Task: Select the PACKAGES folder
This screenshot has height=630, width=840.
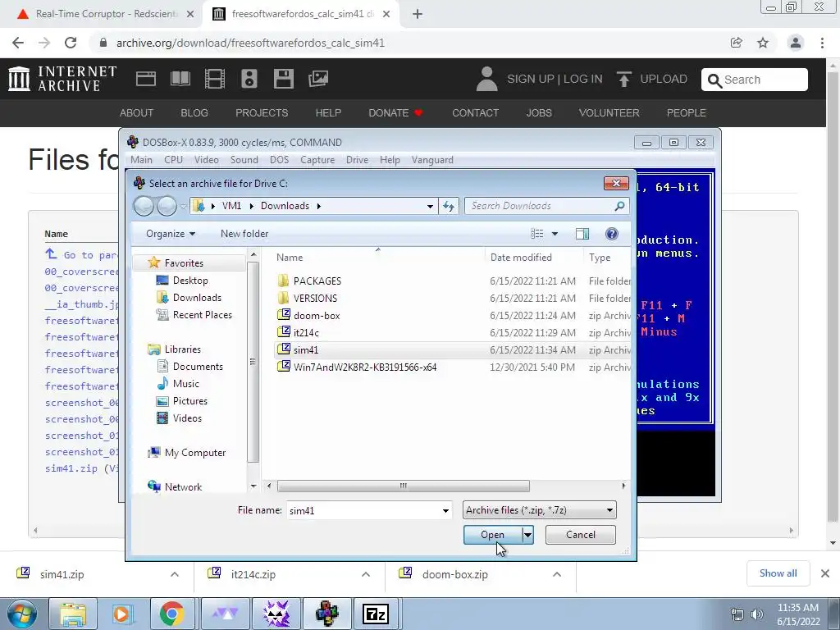Action: (x=317, y=281)
